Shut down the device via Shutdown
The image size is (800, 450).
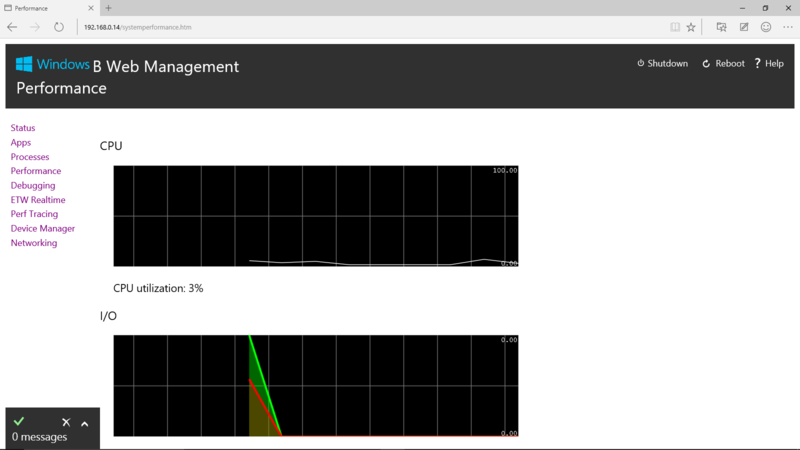click(x=662, y=63)
